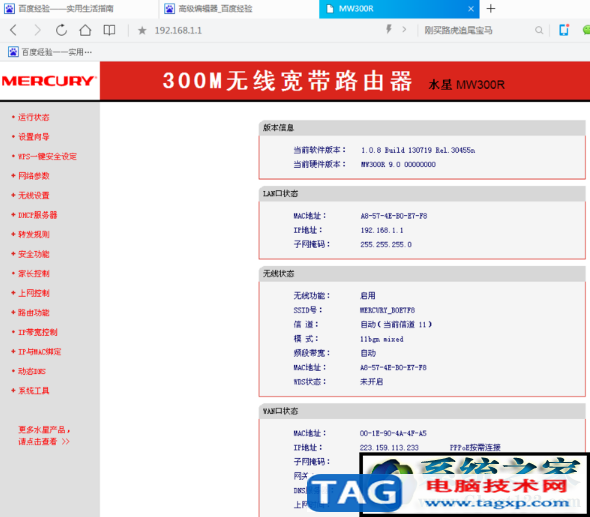
Task: Open the reading mode book icon
Action: pyautogui.click(x=109, y=30)
